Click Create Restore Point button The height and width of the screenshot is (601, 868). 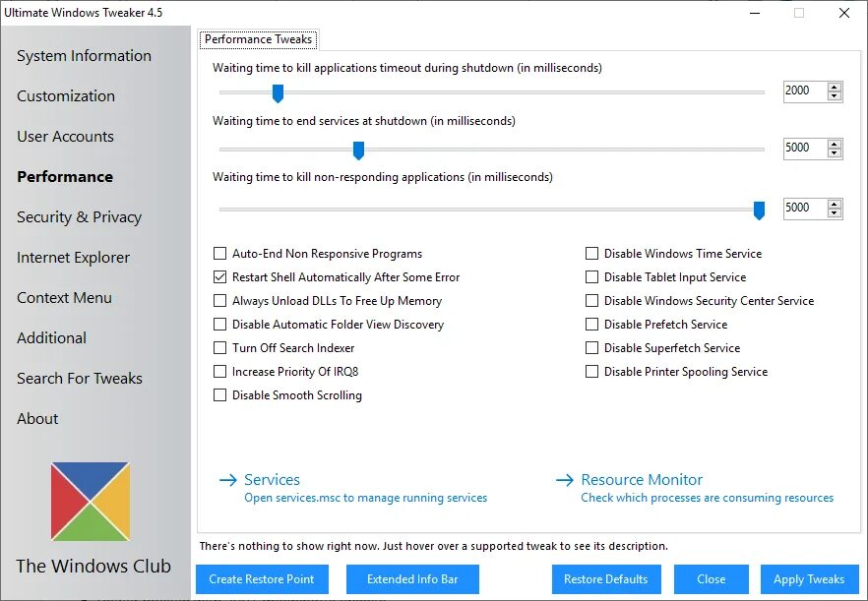[x=262, y=579]
